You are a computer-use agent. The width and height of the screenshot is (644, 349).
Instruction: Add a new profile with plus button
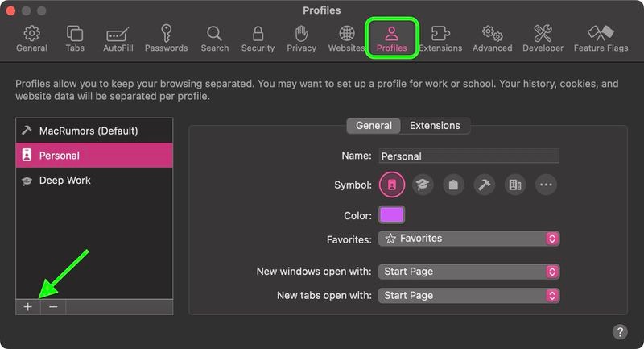coord(28,307)
